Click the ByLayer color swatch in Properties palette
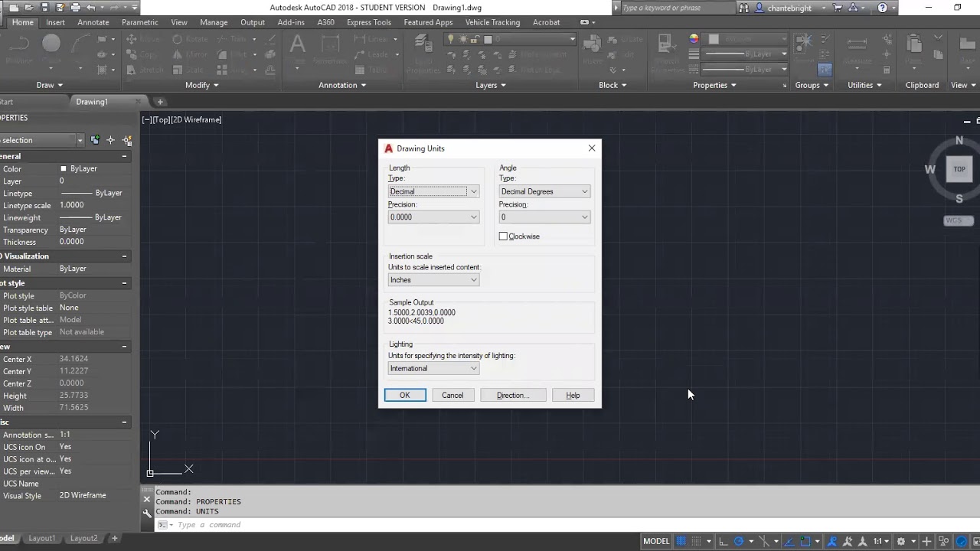Viewport: 980px width, 551px height. click(64, 168)
